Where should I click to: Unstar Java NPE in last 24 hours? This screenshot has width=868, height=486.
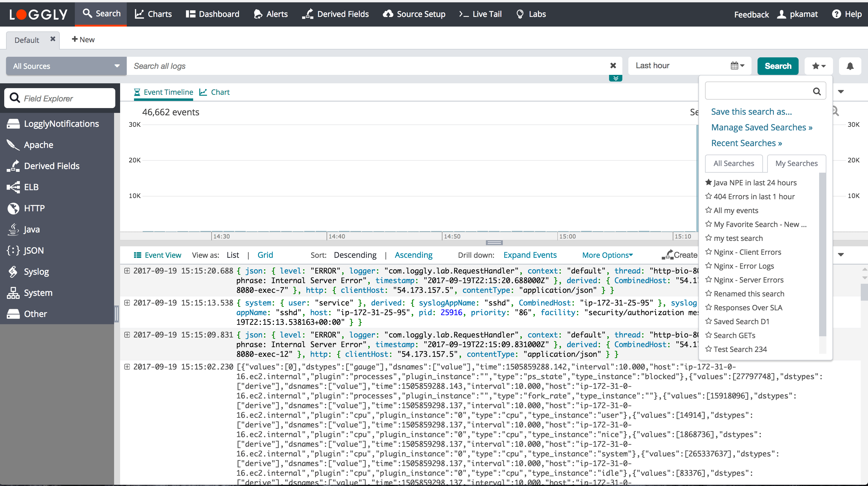[708, 182]
